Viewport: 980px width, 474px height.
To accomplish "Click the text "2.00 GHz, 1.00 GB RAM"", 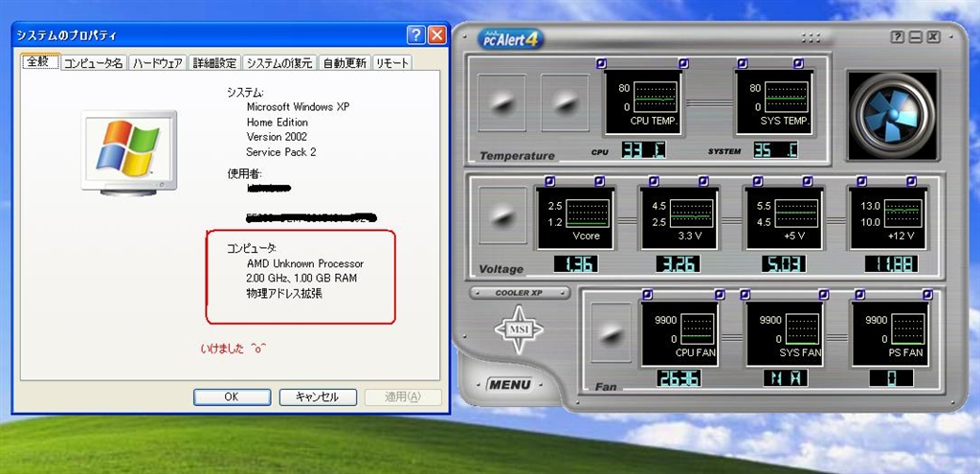I will pyautogui.click(x=301, y=278).
